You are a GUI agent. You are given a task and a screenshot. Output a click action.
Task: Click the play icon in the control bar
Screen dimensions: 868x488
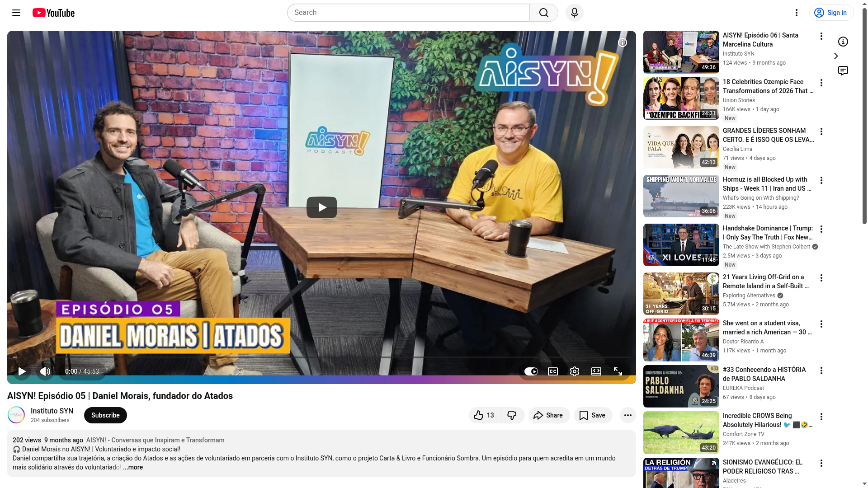point(22,371)
